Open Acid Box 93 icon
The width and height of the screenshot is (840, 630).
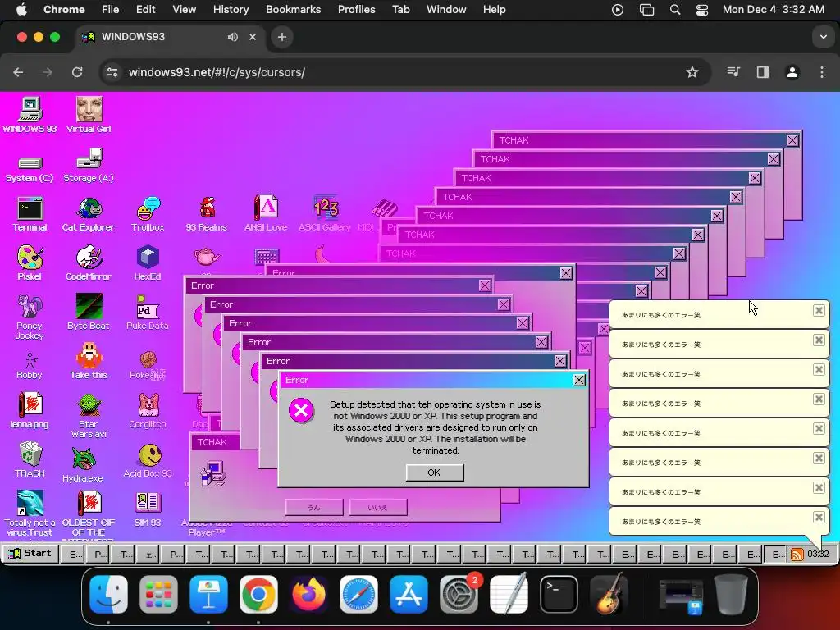click(x=148, y=459)
